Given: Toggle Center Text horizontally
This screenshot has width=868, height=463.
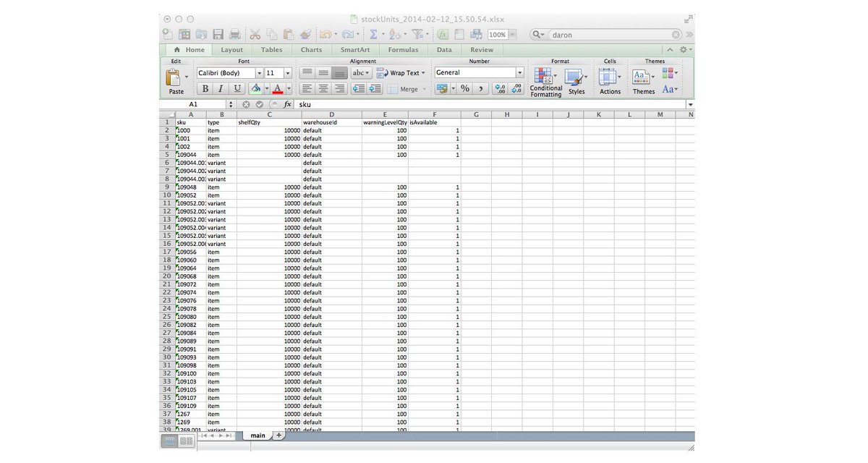Looking at the screenshot, I should pyautogui.click(x=323, y=88).
